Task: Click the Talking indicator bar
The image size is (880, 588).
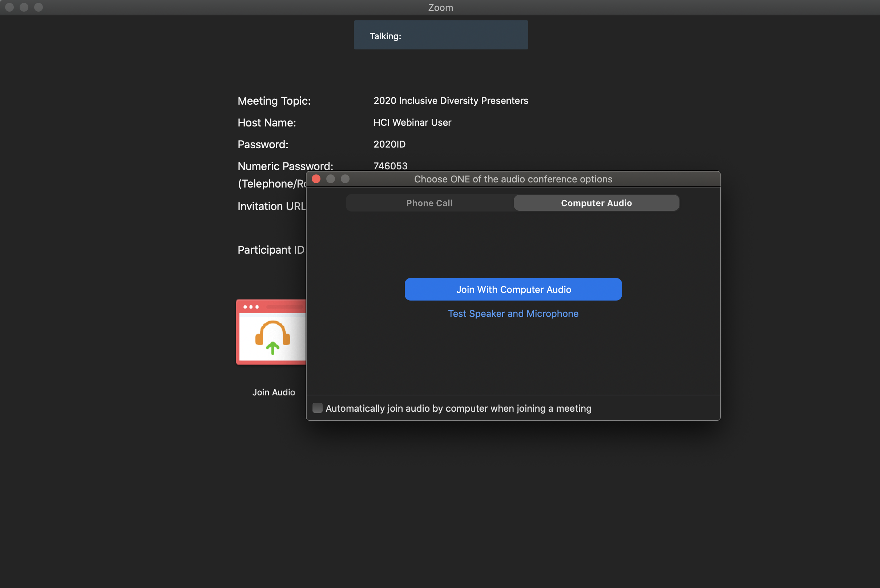Action: (x=440, y=35)
